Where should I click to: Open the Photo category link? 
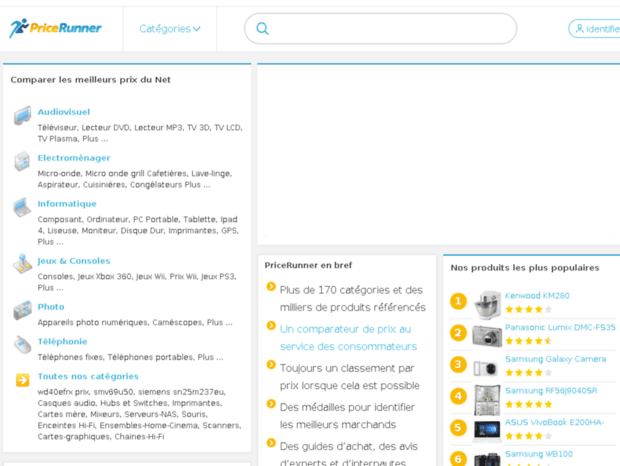pos(51,307)
